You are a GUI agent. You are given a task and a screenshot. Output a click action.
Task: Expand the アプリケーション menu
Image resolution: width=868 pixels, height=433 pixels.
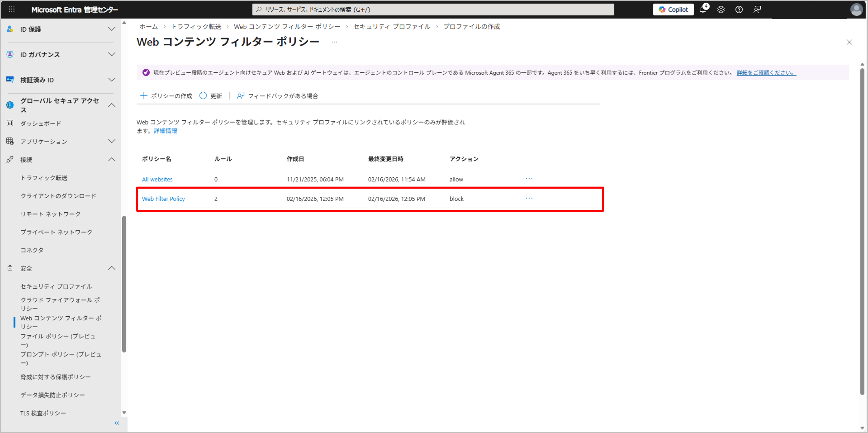[x=112, y=141]
